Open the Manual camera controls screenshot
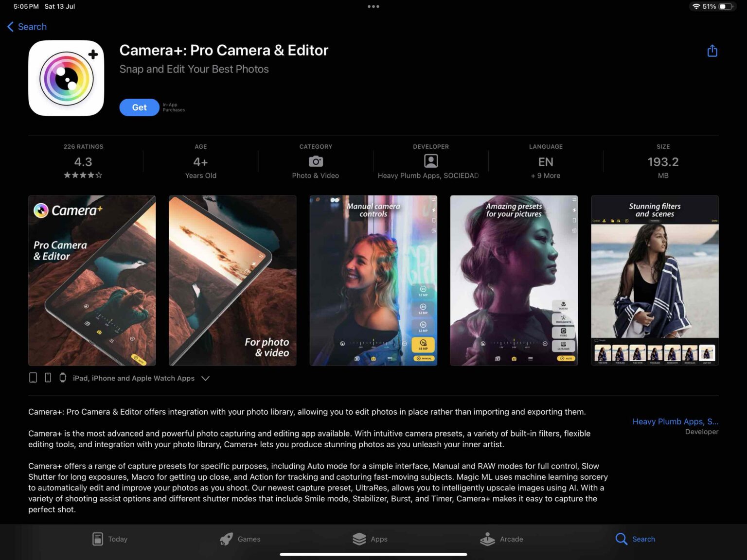The image size is (747, 560). [373, 280]
